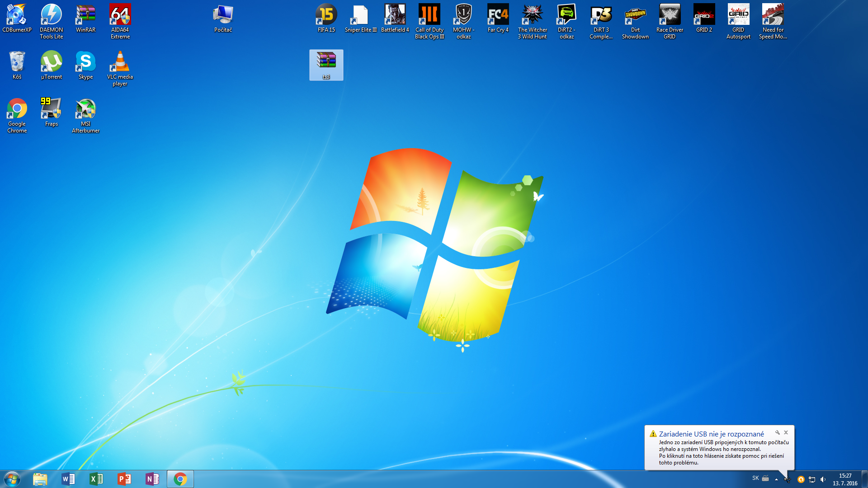Image resolution: width=868 pixels, height=488 pixels.
Task: Select the Need for Speed shortcut
Action: tap(773, 22)
